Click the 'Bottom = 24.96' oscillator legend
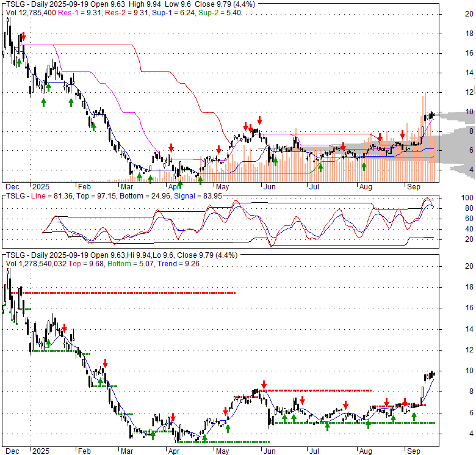Screen dimensions: 476x455 tap(145, 196)
